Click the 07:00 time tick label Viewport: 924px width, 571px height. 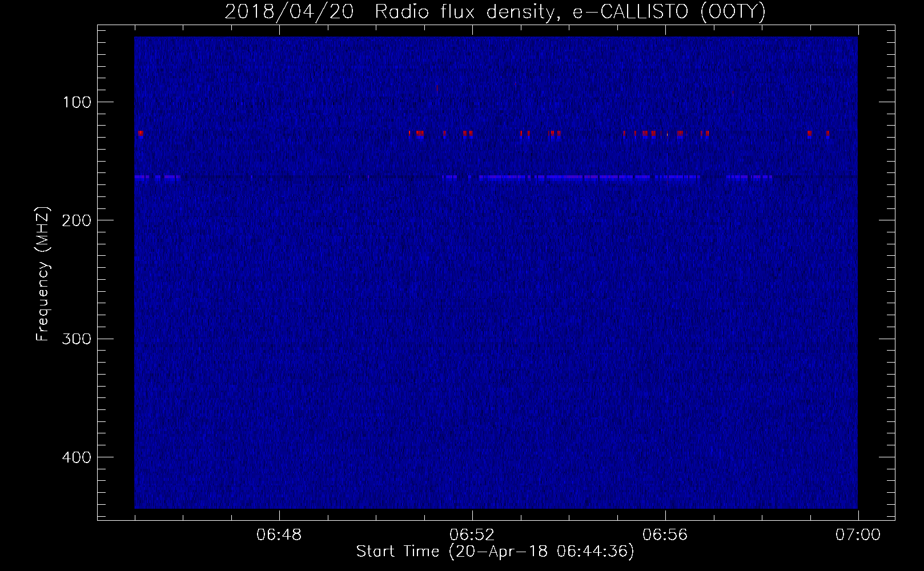858,535
